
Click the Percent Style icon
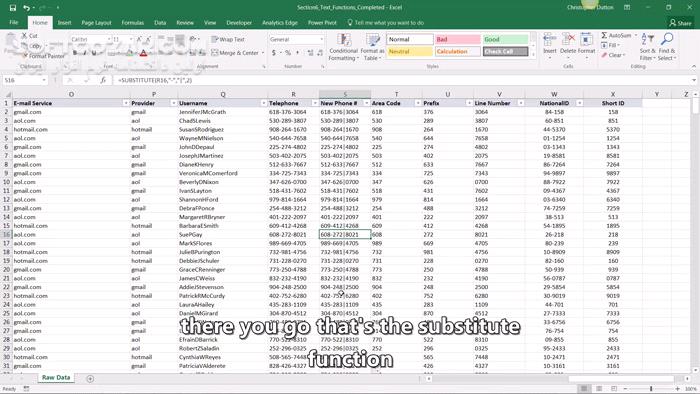288,53
